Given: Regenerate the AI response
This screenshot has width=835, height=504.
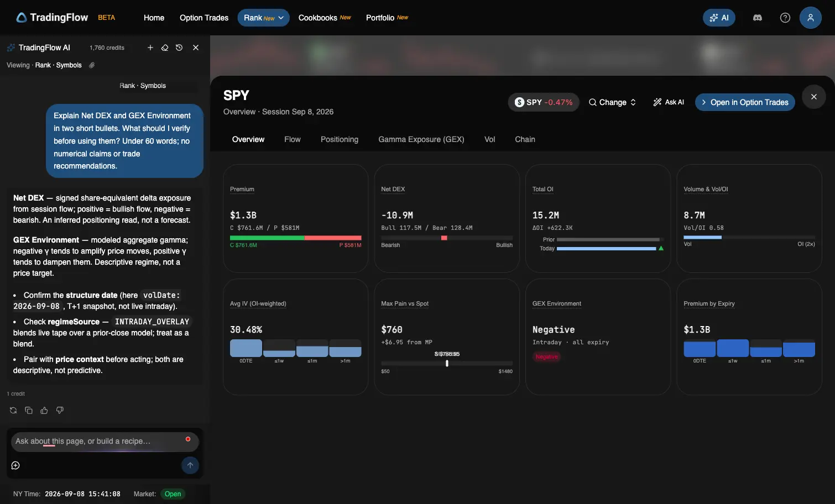Looking at the screenshot, I should click(13, 410).
